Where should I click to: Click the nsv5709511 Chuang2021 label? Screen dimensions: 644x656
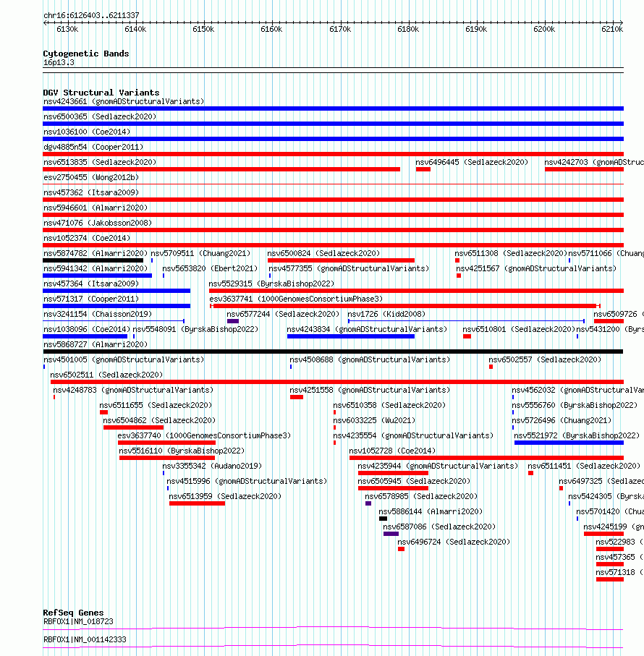[x=200, y=254]
